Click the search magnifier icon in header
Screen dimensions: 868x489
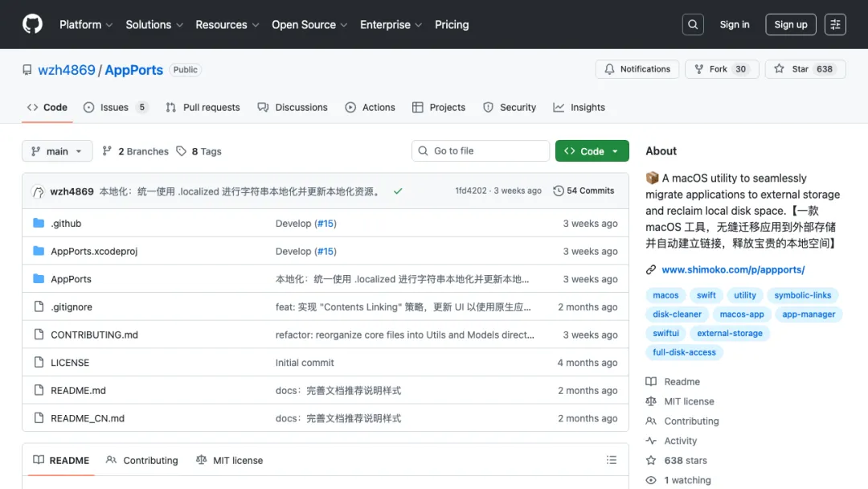[693, 24]
